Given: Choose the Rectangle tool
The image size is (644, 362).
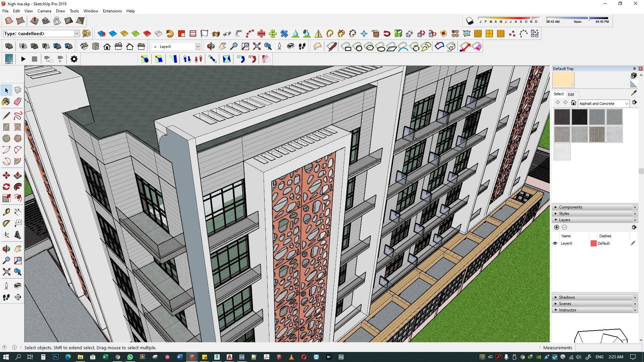Looking at the screenshot, I should coord(6,127).
